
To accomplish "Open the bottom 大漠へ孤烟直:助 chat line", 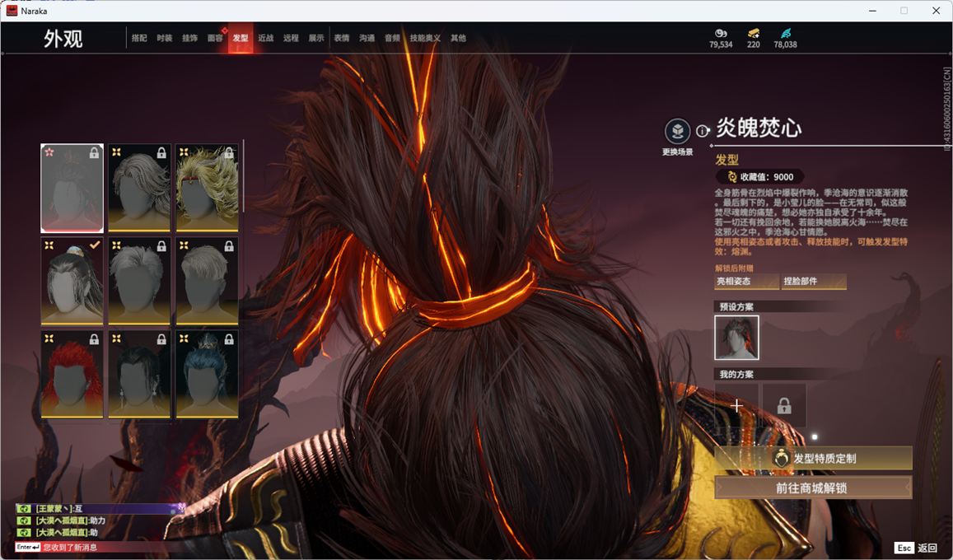I will pyautogui.click(x=67, y=533).
